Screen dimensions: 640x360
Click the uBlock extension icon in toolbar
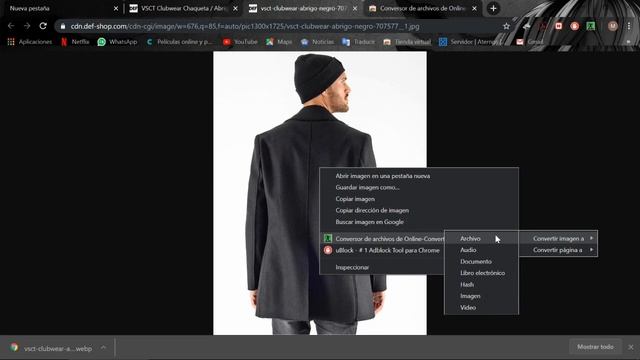575,26
